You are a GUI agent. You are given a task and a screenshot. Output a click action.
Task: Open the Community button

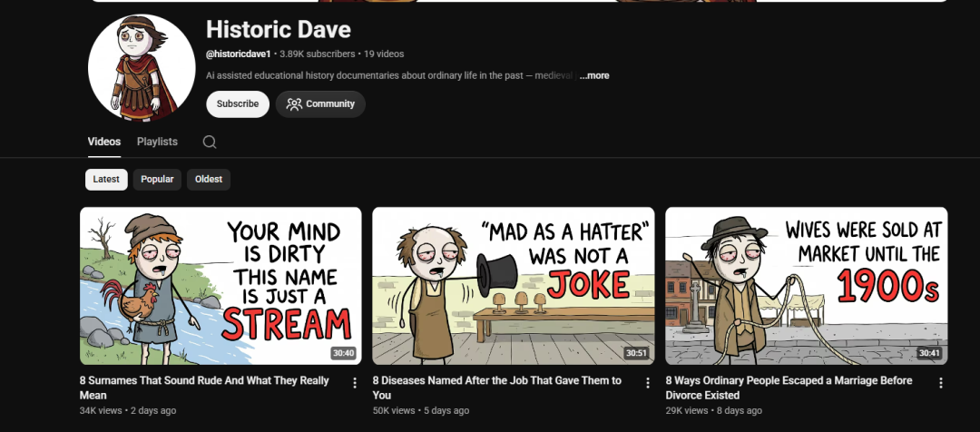320,103
